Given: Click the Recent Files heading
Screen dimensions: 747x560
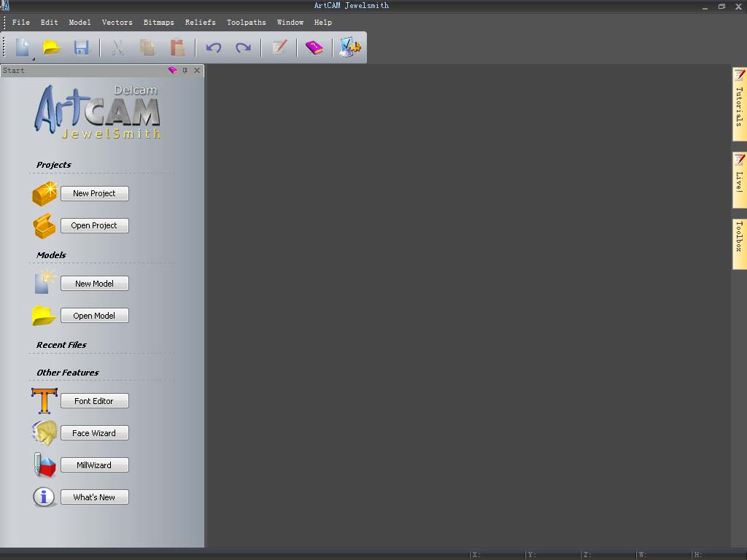Looking at the screenshot, I should pos(61,345).
